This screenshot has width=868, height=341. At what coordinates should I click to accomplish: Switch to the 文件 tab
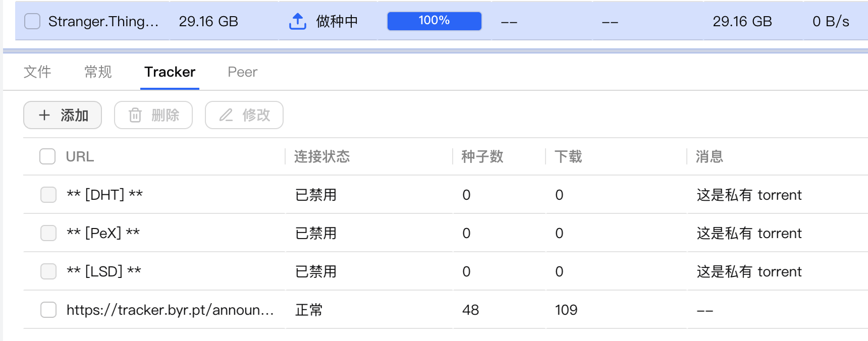37,72
